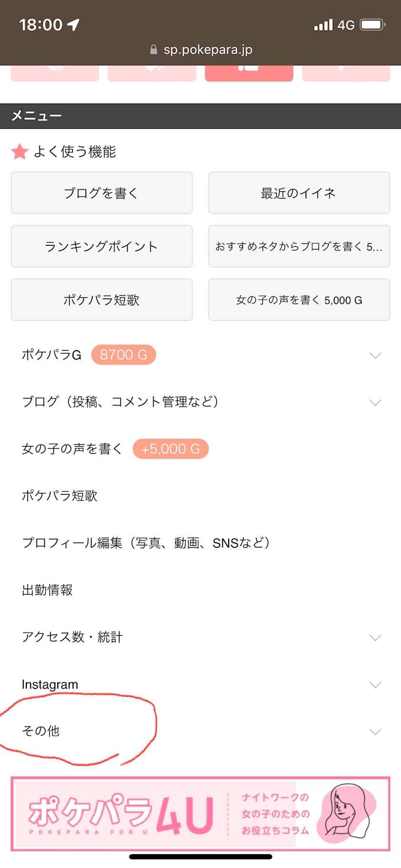Expand the Instagram section chevron
This screenshot has height=868, width=401.
(x=375, y=685)
